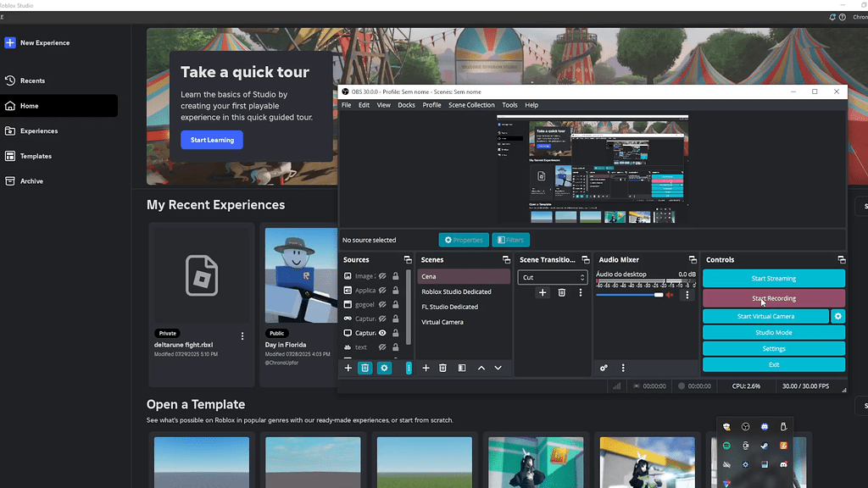868x488 pixels.
Task: Remove selected scene using trash icon
Action: [443, 368]
